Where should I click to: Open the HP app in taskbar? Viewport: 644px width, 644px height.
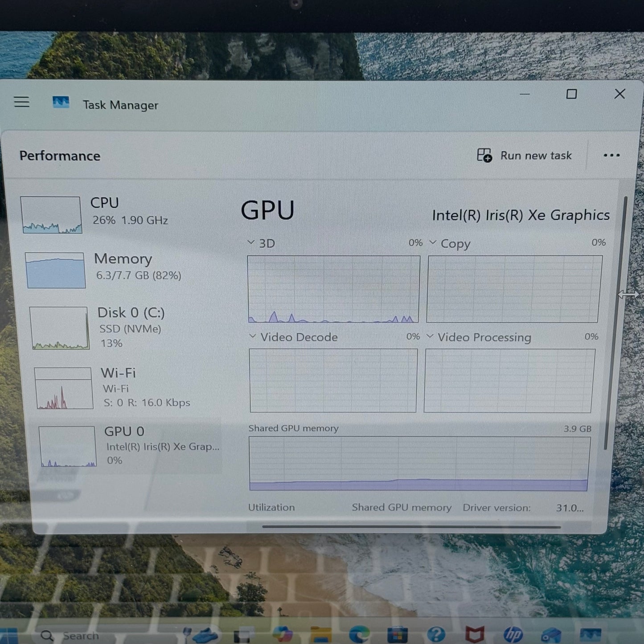[513, 635]
